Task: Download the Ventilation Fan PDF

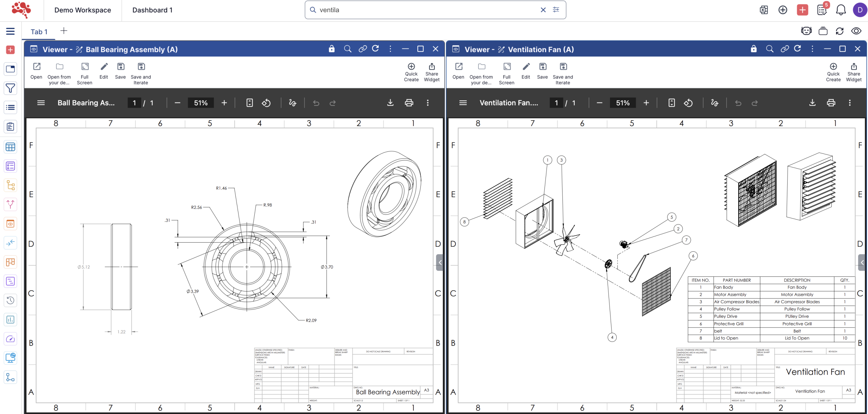Action: pyautogui.click(x=812, y=103)
